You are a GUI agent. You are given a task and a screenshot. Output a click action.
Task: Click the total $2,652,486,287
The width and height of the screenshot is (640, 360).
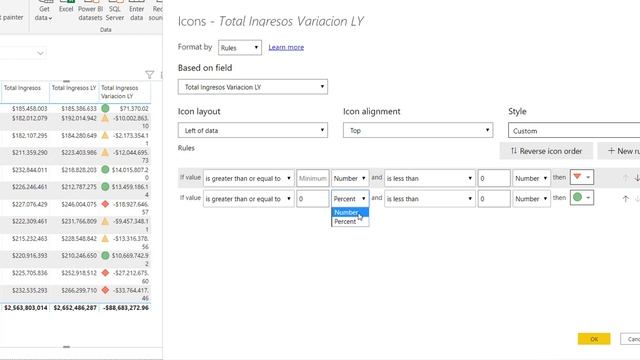coord(75,308)
